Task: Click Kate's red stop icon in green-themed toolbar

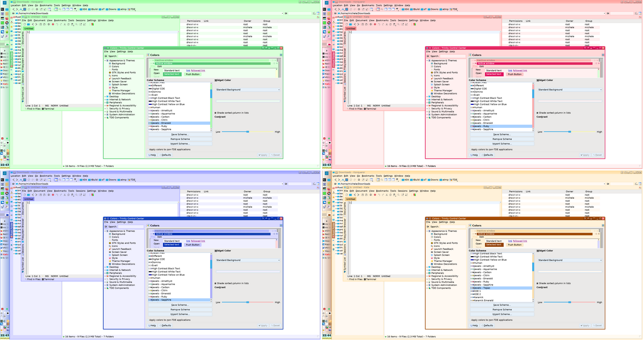Action: pyautogui.click(x=53, y=25)
